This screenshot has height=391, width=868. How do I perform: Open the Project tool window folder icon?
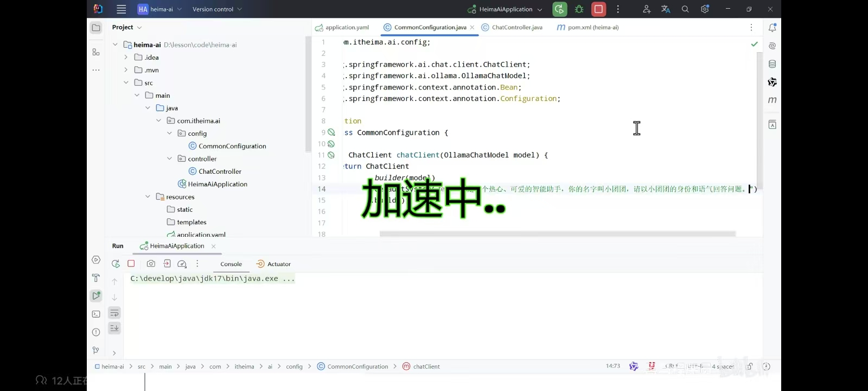[96, 28]
